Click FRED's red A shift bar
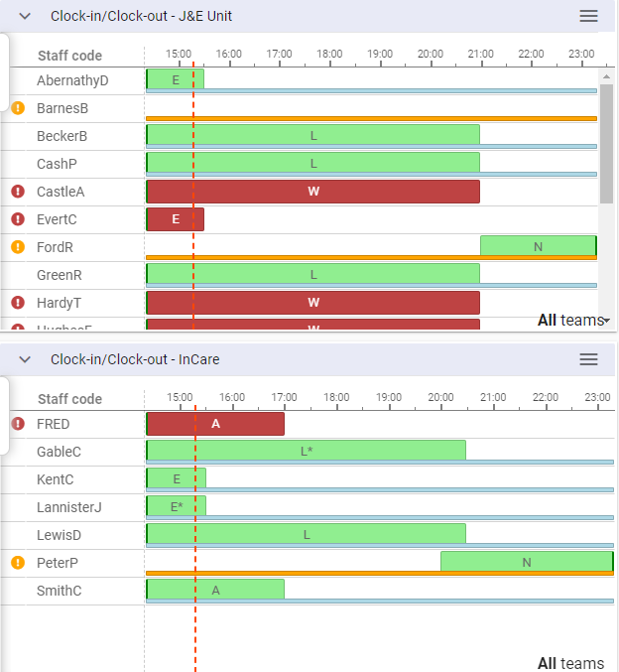This screenshot has height=672, width=619. (215, 424)
